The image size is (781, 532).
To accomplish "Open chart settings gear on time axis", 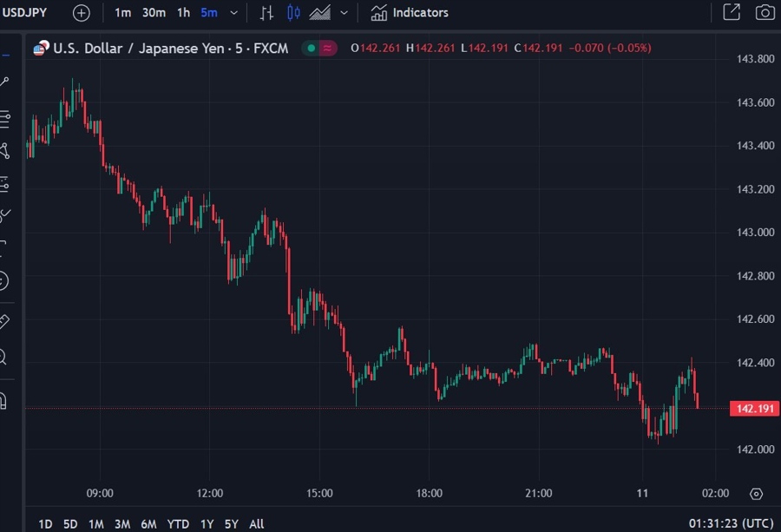I will 756,494.
